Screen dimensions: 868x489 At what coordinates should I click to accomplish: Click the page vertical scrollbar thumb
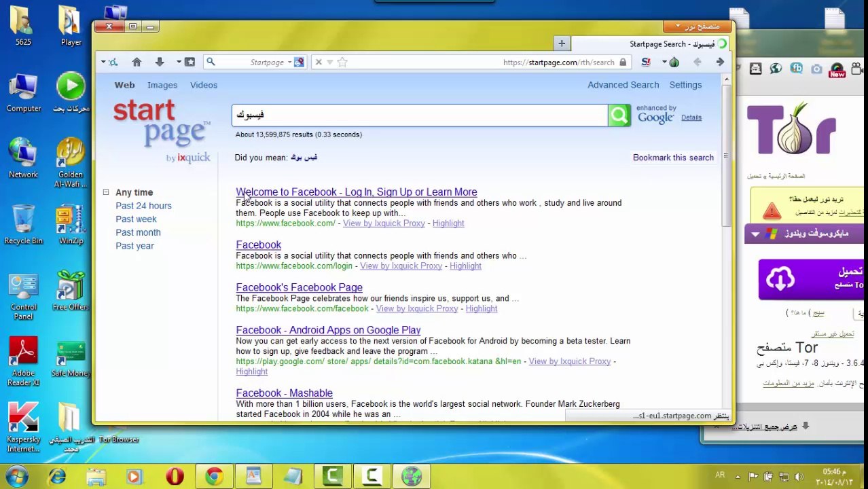(726, 156)
